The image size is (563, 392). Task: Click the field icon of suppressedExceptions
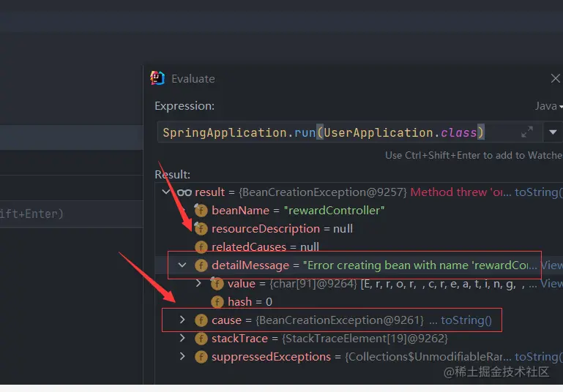[x=201, y=357]
